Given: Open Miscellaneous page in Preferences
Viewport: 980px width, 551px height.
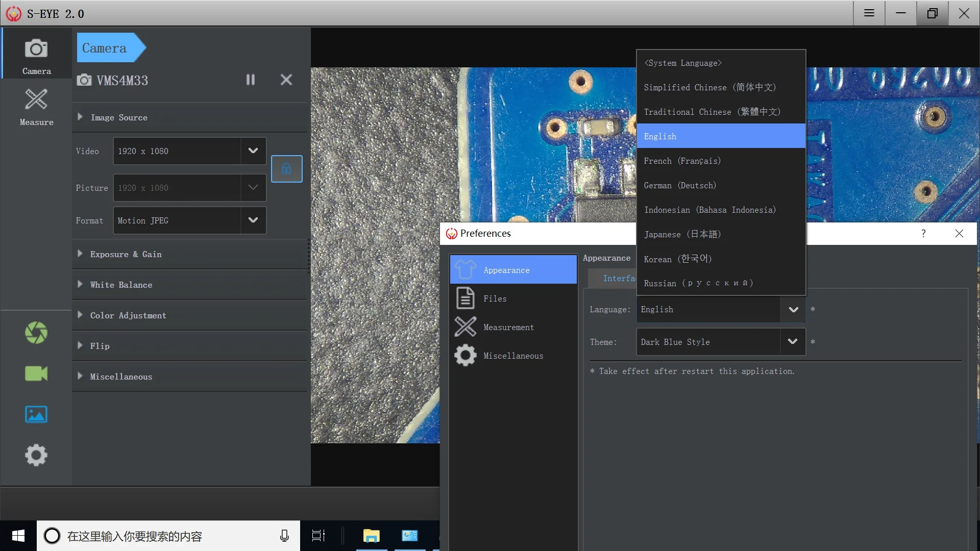Looking at the screenshot, I should pyautogui.click(x=513, y=356).
